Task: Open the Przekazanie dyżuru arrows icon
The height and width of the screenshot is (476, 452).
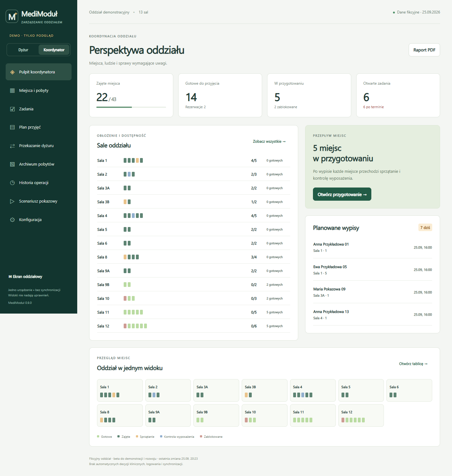Action: [x=13, y=146]
